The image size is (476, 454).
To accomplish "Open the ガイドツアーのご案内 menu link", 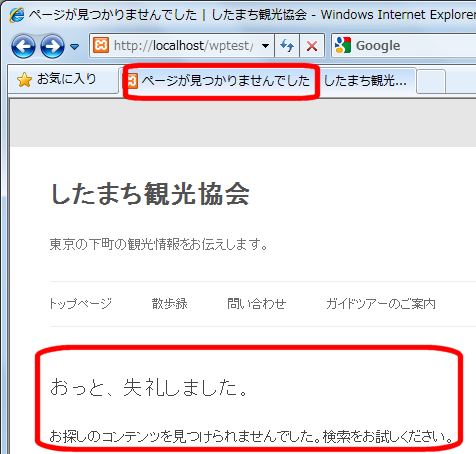I will pyautogui.click(x=381, y=304).
